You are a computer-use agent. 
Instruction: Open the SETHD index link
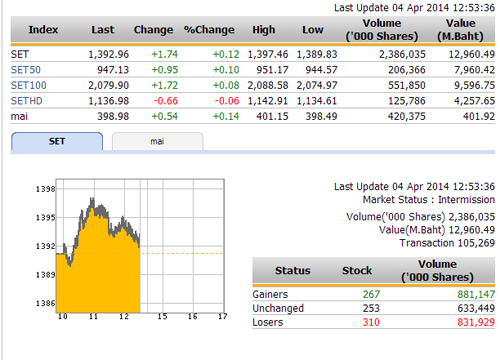tap(26, 101)
